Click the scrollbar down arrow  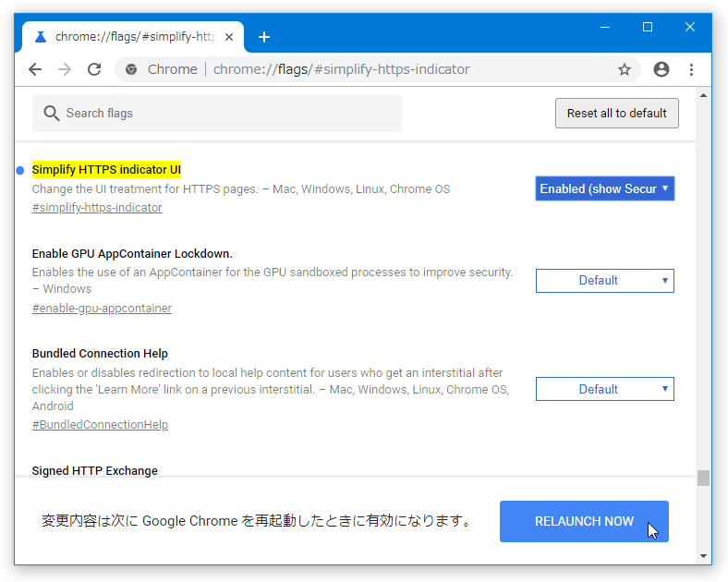pyautogui.click(x=703, y=556)
